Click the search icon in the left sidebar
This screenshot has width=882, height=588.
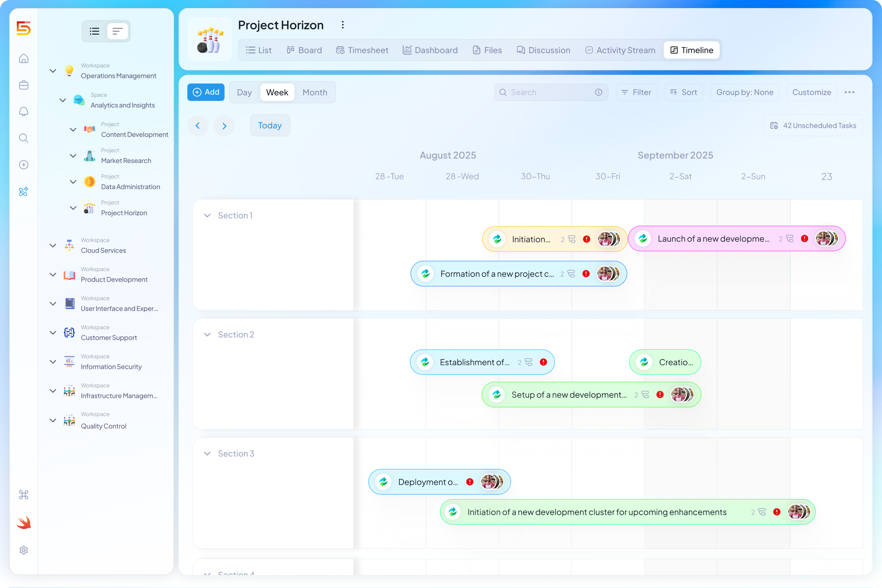[23, 138]
